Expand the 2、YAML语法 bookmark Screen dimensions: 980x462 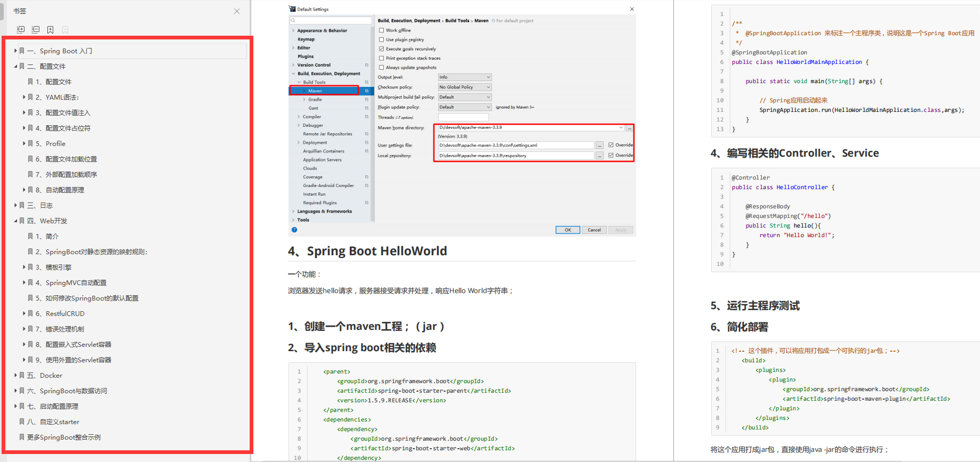click(x=24, y=98)
